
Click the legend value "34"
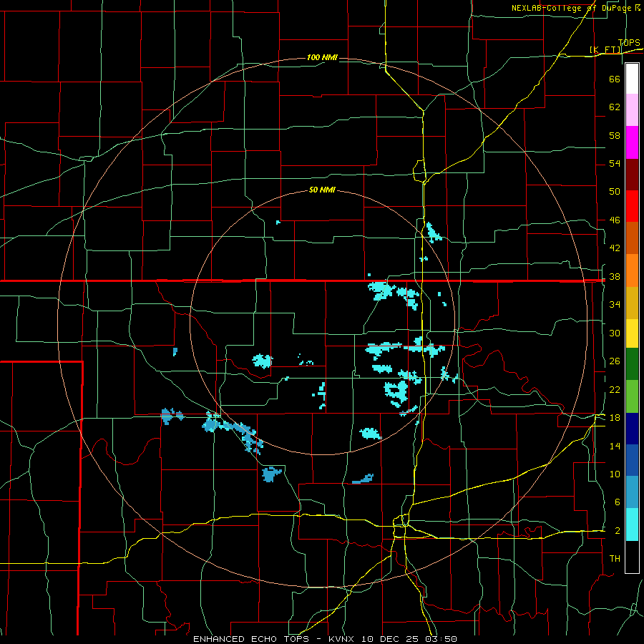pos(615,305)
